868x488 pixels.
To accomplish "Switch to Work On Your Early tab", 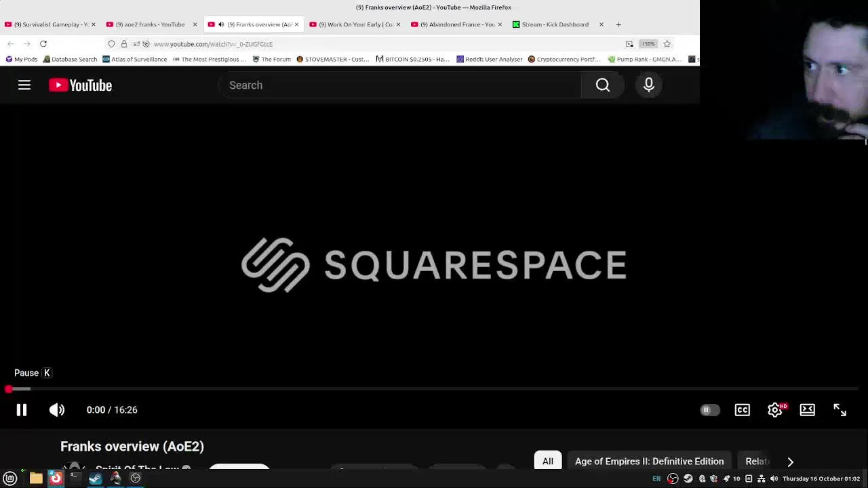I will pyautogui.click(x=355, y=24).
